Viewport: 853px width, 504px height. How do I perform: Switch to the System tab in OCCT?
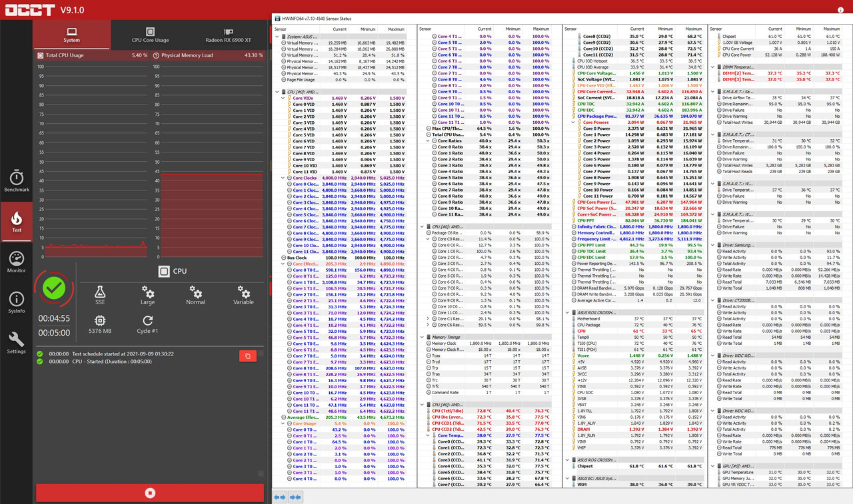tap(72, 35)
